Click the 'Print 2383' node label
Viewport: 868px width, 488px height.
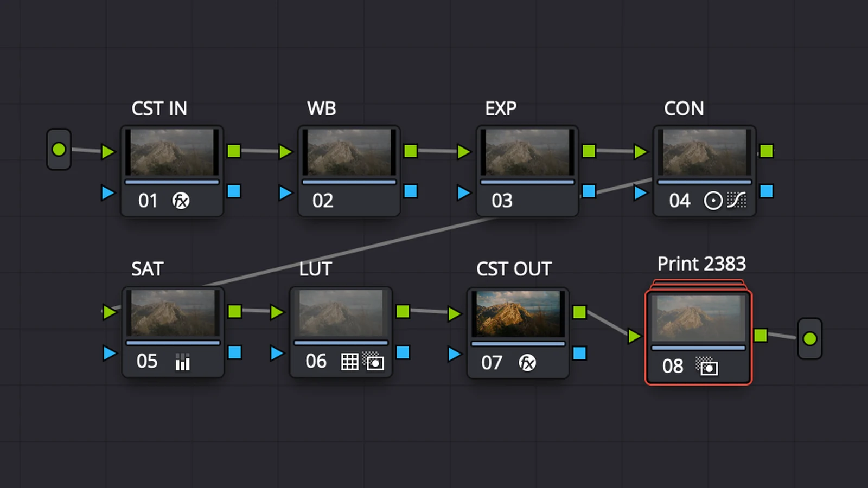[x=701, y=264]
